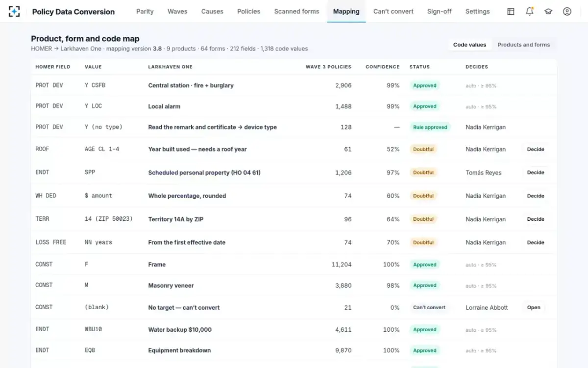Screen dimensions: 588x368
Task: Sort by CONFIDENCE column header
Action: [383, 67]
